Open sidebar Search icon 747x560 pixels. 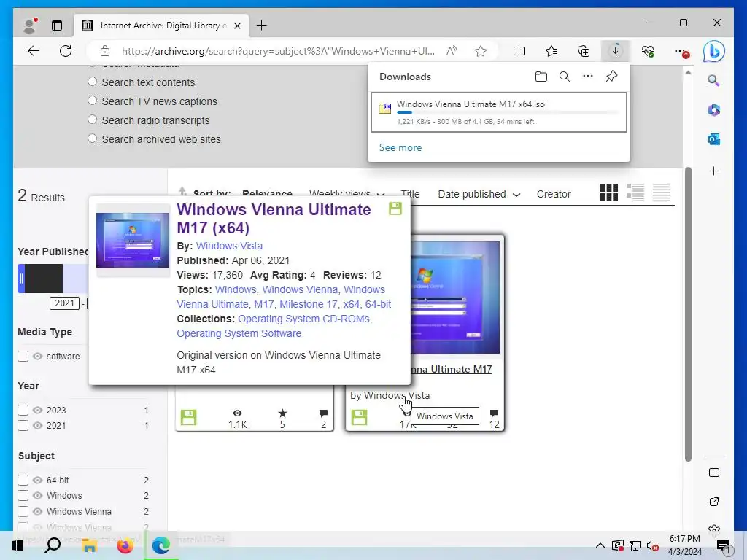pos(713,80)
